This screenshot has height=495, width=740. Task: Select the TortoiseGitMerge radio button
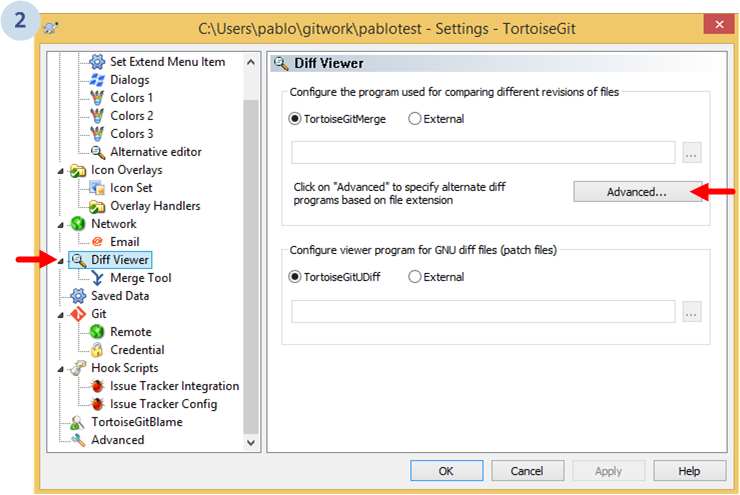click(294, 119)
